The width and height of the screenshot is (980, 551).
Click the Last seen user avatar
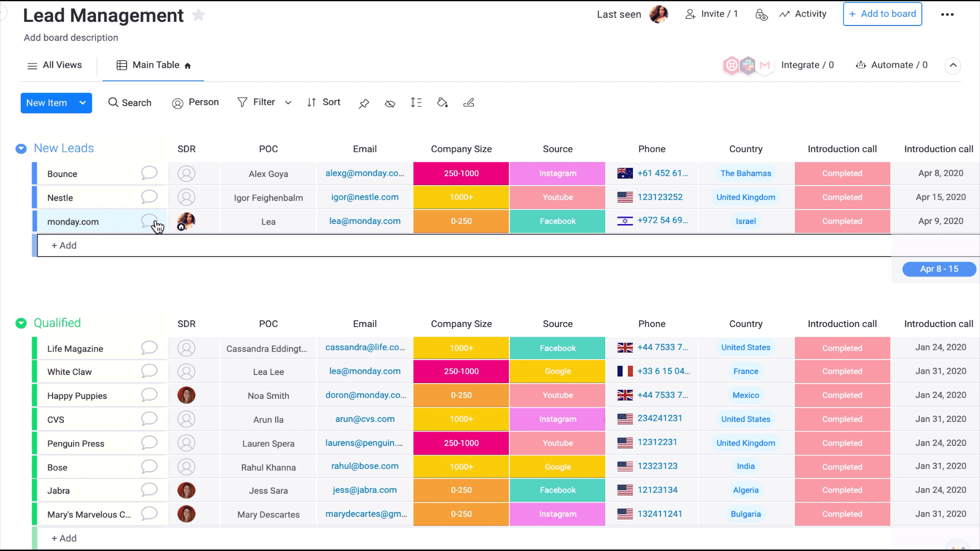(x=658, y=14)
